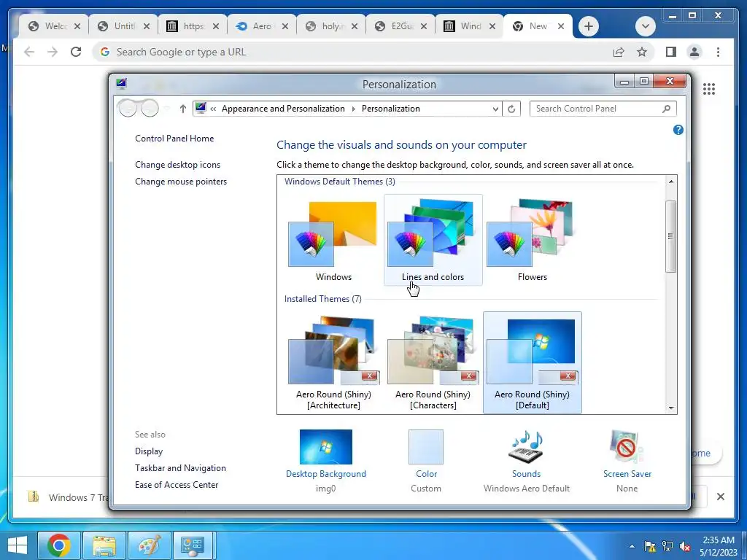Open Taskbar and Navigation link

click(x=181, y=468)
